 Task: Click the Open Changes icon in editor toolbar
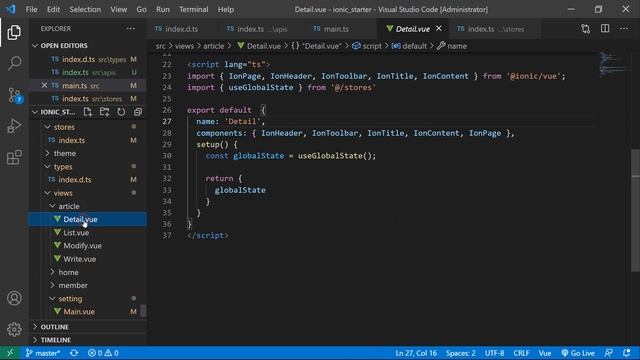(x=586, y=29)
